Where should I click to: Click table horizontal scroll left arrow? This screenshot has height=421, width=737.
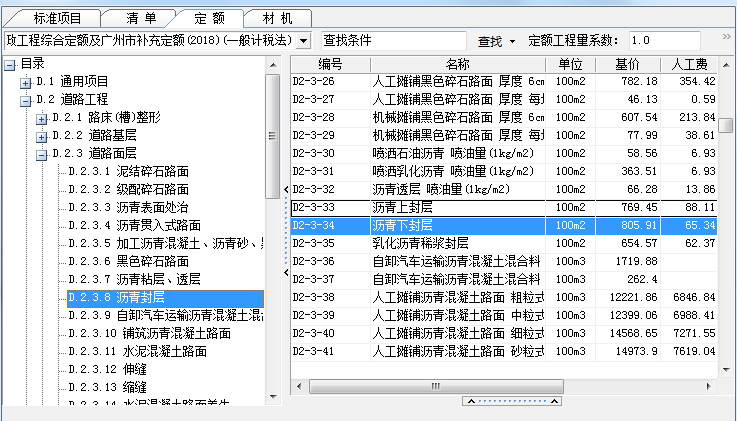299,387
